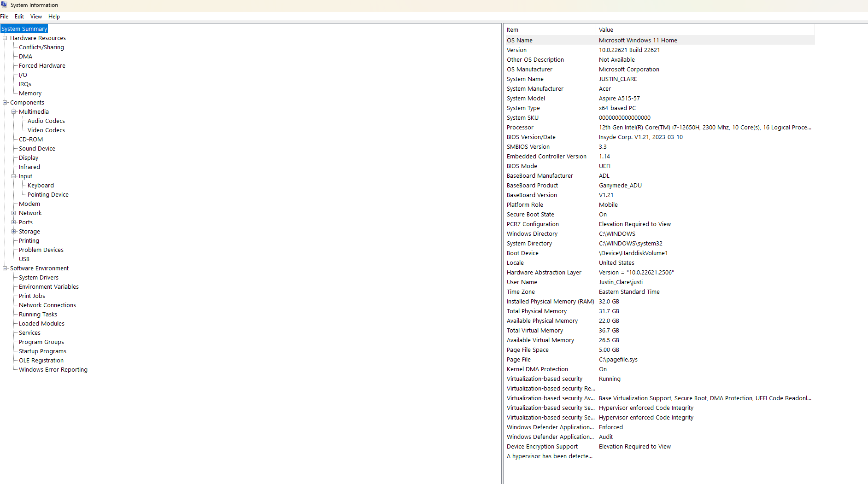The width and height of the screenshot is (868, 484).
Task: Expand the Ports tree node
Action: pos(14,222)
